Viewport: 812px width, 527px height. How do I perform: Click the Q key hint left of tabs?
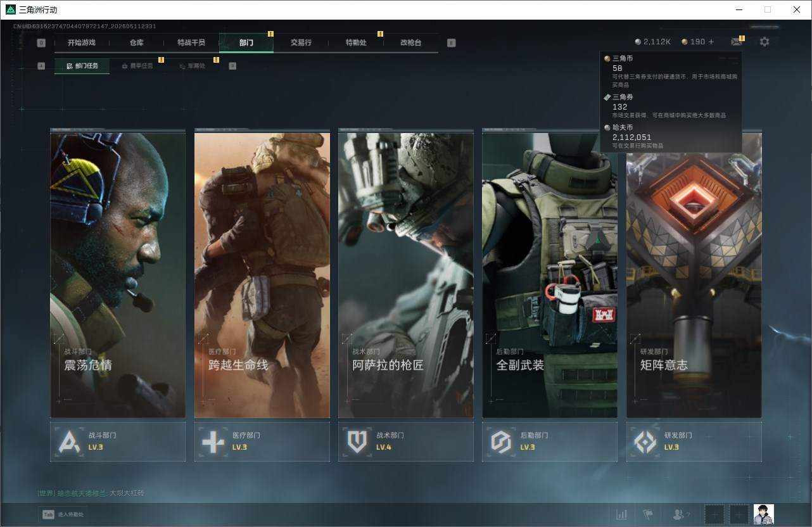click(41, 43)
